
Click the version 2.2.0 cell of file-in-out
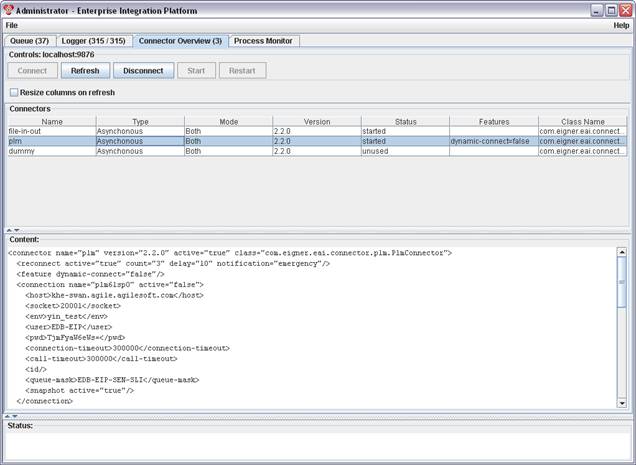tap(317, 131)
